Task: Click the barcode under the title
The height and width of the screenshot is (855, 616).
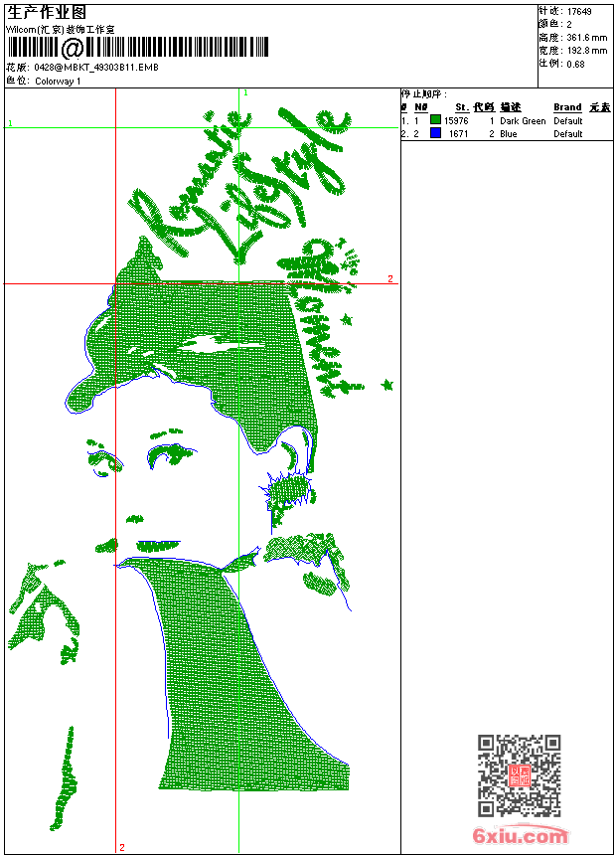Action: pyautogui.click(x=138, y=48)
